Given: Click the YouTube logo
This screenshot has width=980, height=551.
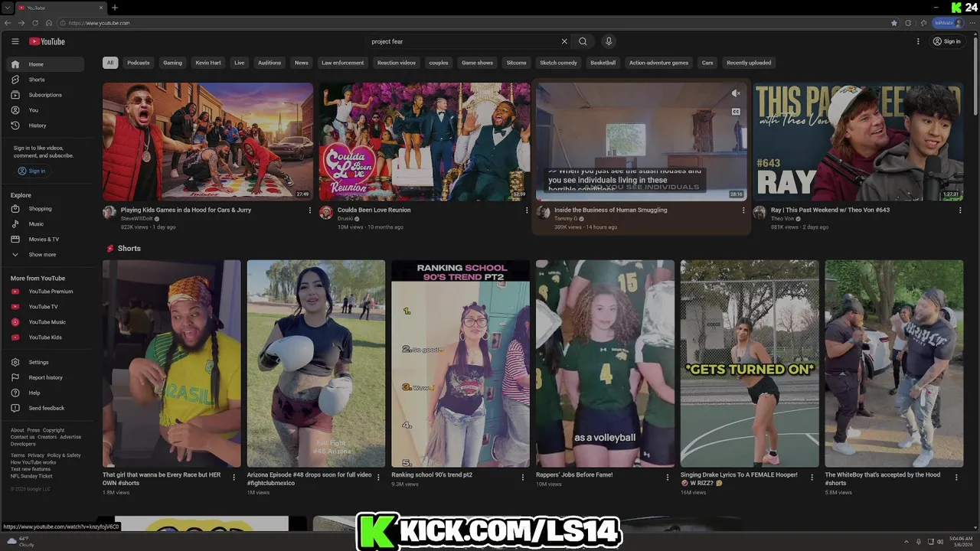Looking at the screenshot, I should pyautogui.click(x=47, y=41).
